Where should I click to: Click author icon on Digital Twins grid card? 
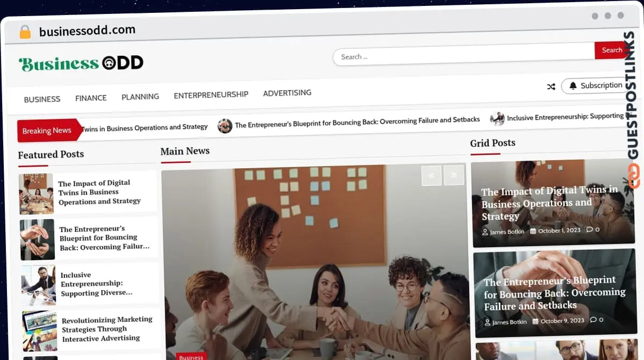[x=485, y=233]
